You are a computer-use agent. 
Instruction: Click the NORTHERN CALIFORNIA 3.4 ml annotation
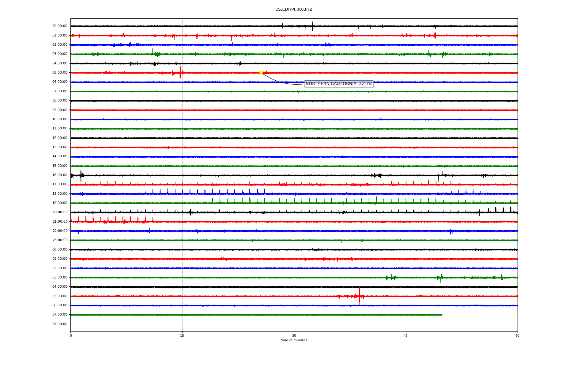[339, 84]
